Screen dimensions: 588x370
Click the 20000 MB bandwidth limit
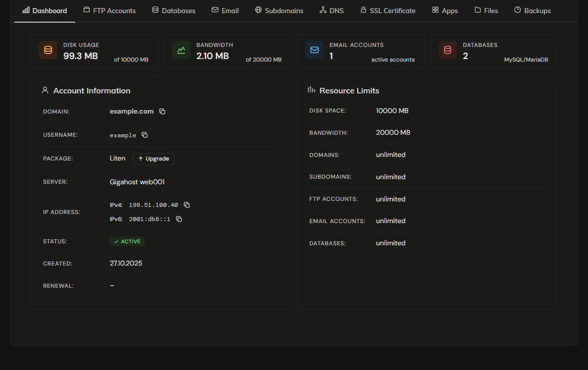(393, 132)
